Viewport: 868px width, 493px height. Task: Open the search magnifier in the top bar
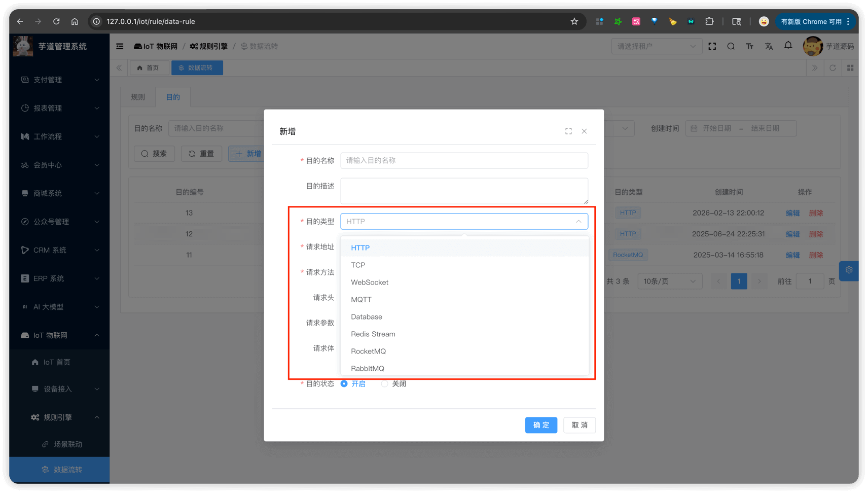[x=731, y=46]
